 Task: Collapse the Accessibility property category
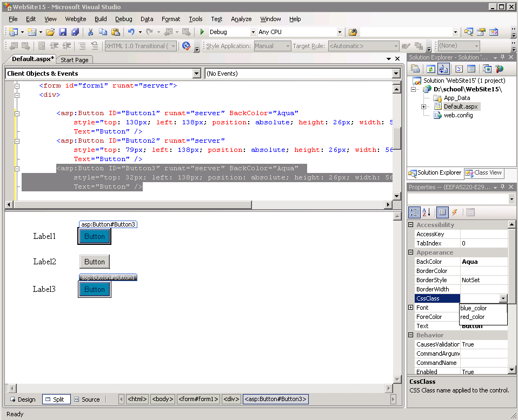pos(411,225)
